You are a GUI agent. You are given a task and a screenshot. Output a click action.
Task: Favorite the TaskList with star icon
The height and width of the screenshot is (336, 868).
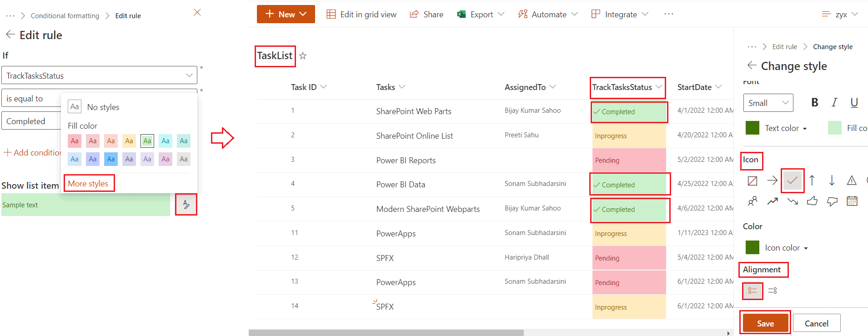[x=303, y=56]
